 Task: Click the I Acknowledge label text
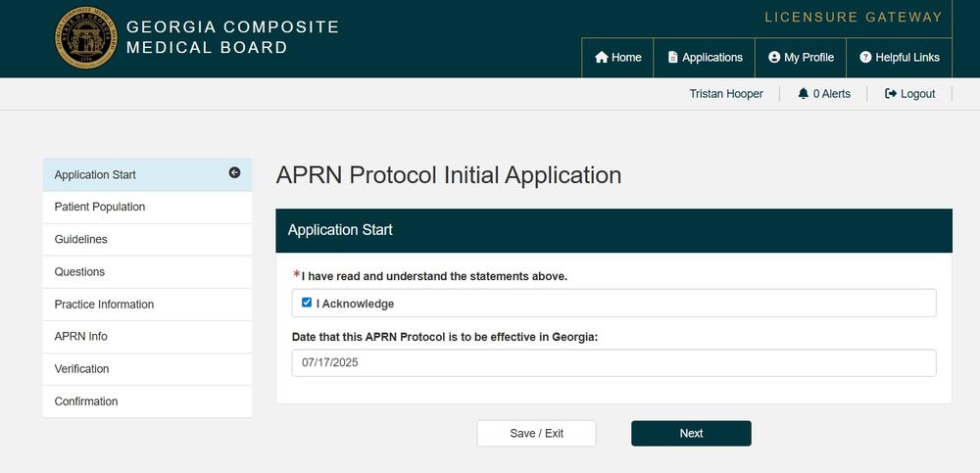355,304
